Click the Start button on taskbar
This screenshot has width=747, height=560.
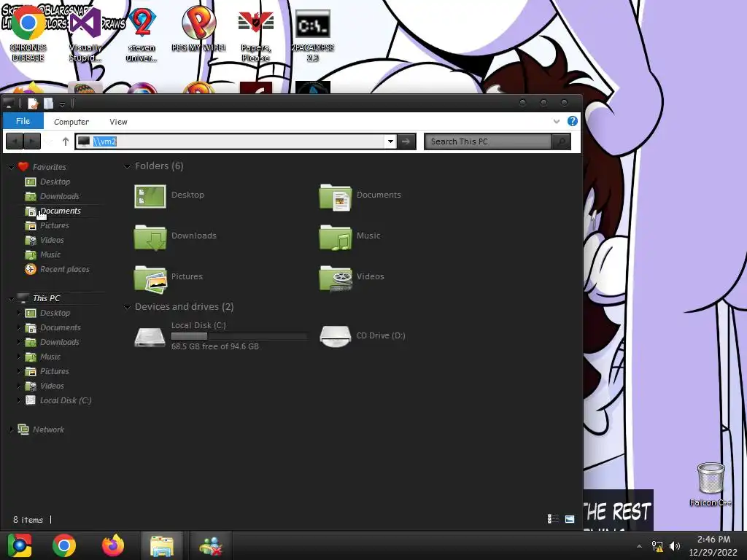(20, 545)
